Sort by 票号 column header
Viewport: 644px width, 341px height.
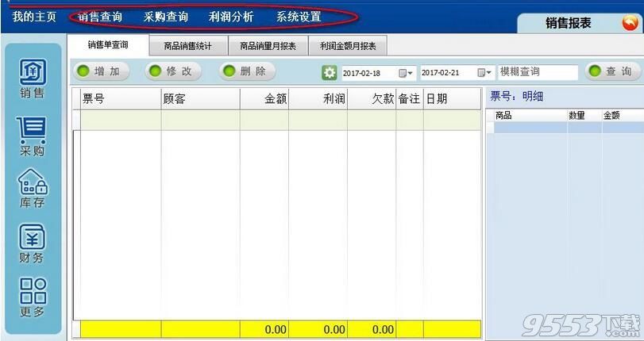121,99
